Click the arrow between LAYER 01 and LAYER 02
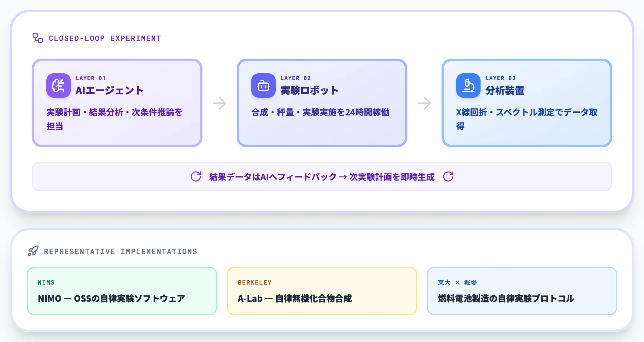 220,103
